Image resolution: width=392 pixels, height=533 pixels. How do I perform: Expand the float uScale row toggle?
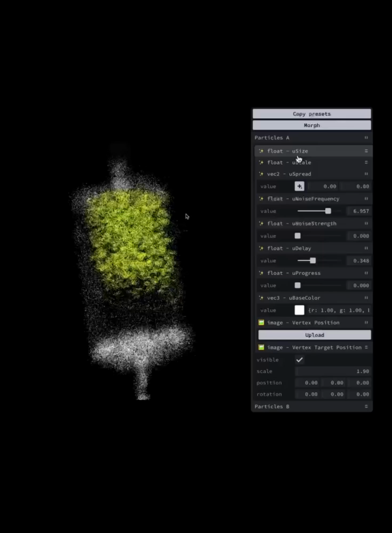pyautogui.click(x=366, y=162)
